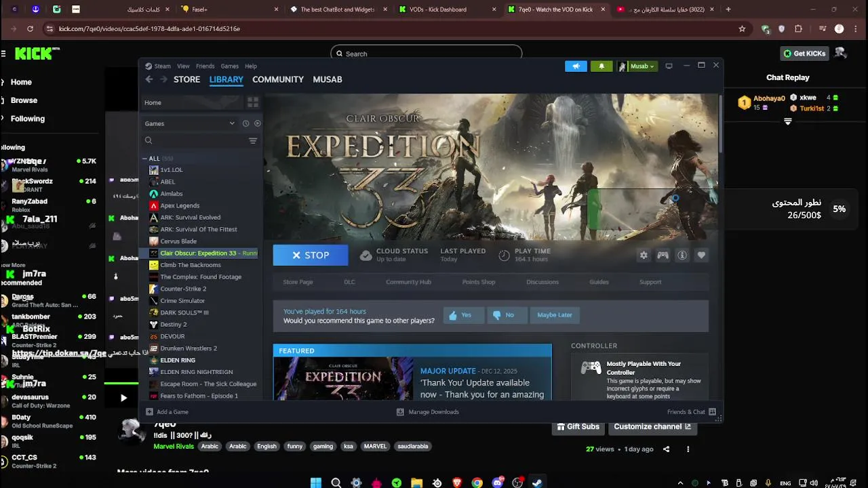Viewport: 868px width, 488px height.
Task: Open the Friends menu in Steam
Action: 205,66
